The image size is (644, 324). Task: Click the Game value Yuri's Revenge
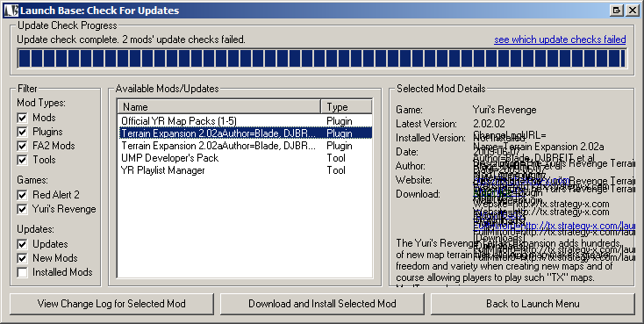click(x=504, y=110)
